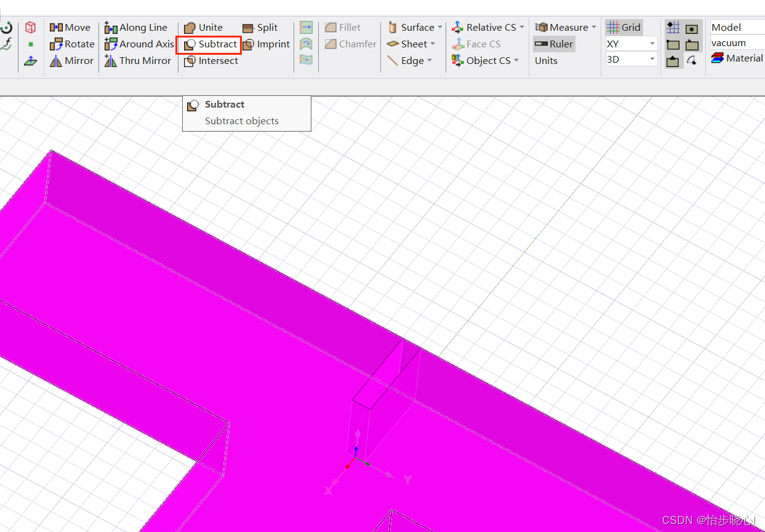The height and width of the screenshot is (532, 765).
Task: Click the equation curve f icon
Action: 7,44
